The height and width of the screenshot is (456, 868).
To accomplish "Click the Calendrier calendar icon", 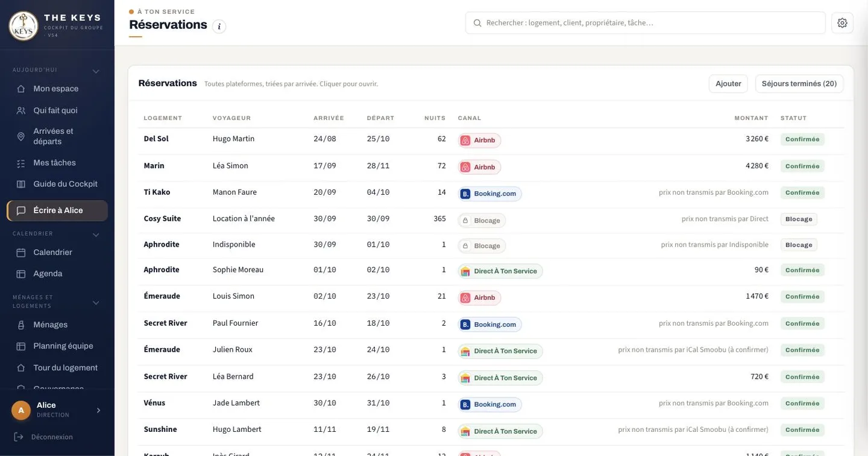I will point(21,252).
